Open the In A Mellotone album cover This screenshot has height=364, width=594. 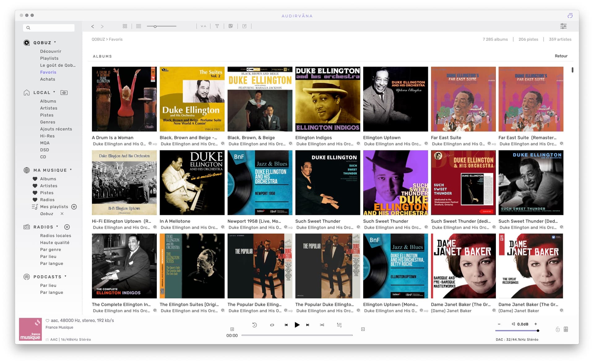(x=192, y=182)
